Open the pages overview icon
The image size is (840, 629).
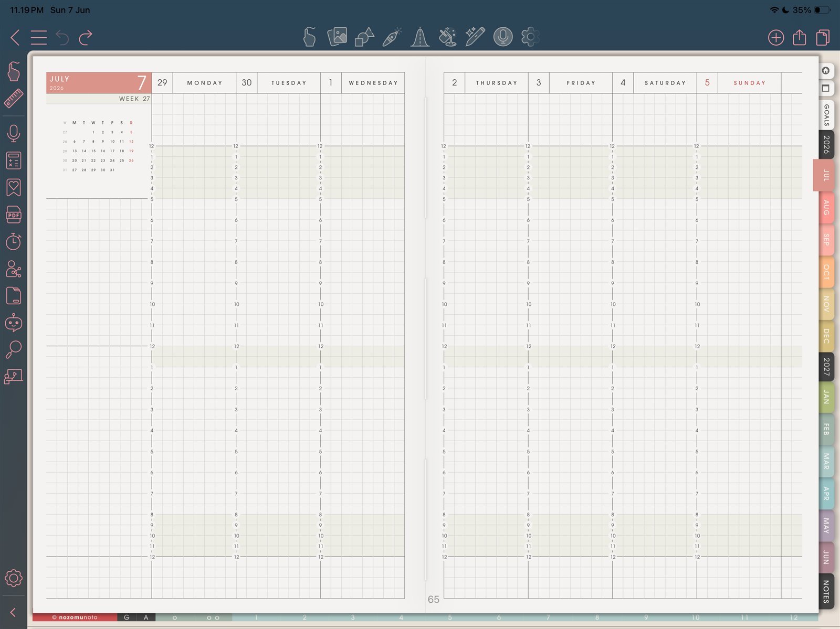pyautogui.click(x=823, y=37)
